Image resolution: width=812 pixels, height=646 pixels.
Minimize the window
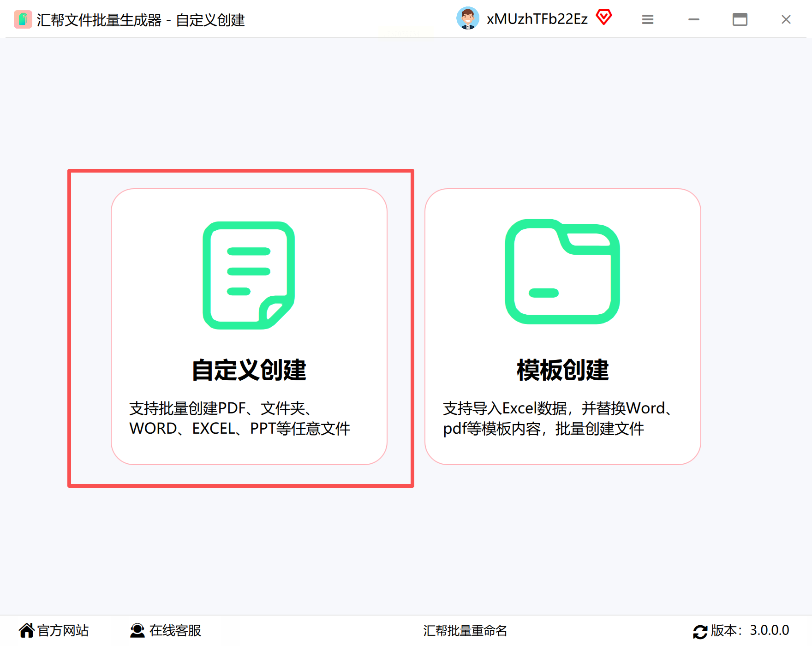[x=694, y=19]
